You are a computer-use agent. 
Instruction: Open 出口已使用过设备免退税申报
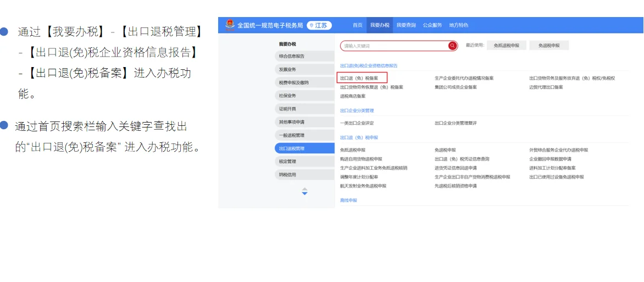tap(557, 177)
